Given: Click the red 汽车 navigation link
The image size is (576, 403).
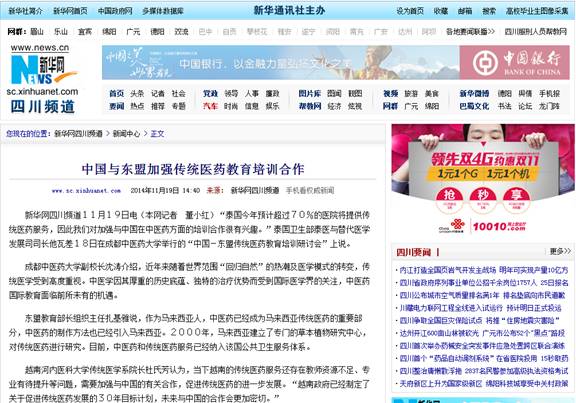Looking at the screenshot, I should (210, 106).
